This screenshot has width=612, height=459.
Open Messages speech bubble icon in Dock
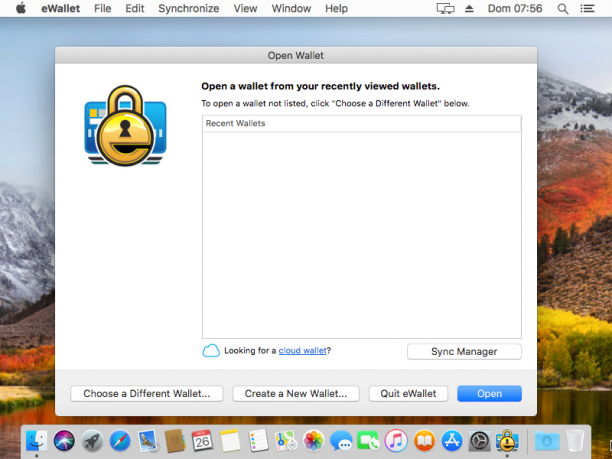(x=341, y=441)
